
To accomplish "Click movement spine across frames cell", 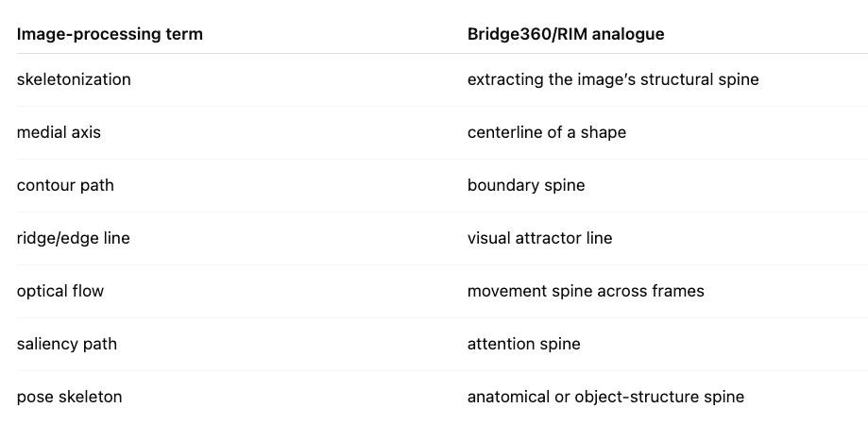I will tap(586, 291).
